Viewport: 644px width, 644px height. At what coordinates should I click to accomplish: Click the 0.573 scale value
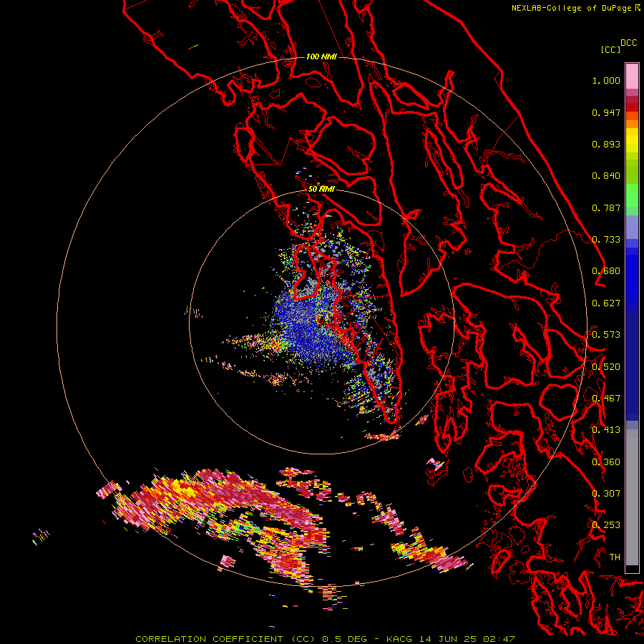606,335
